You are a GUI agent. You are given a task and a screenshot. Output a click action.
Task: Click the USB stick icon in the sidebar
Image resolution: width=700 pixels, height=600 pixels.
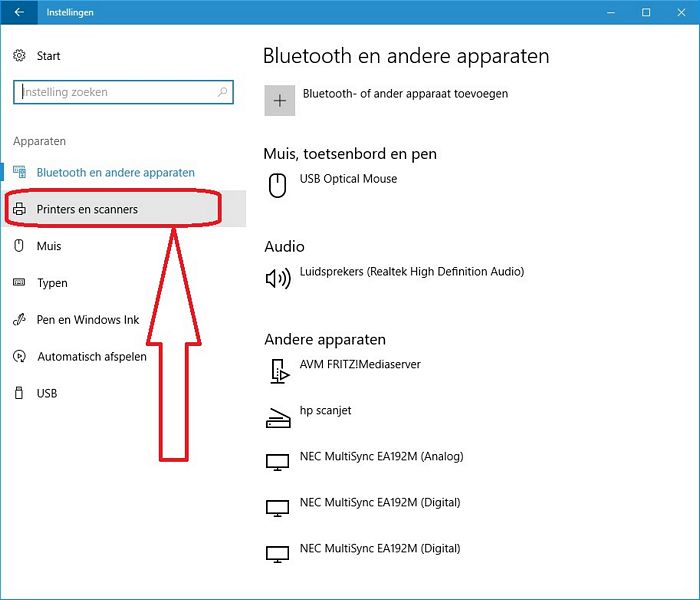pyautogui.click(x=19, y=393)
